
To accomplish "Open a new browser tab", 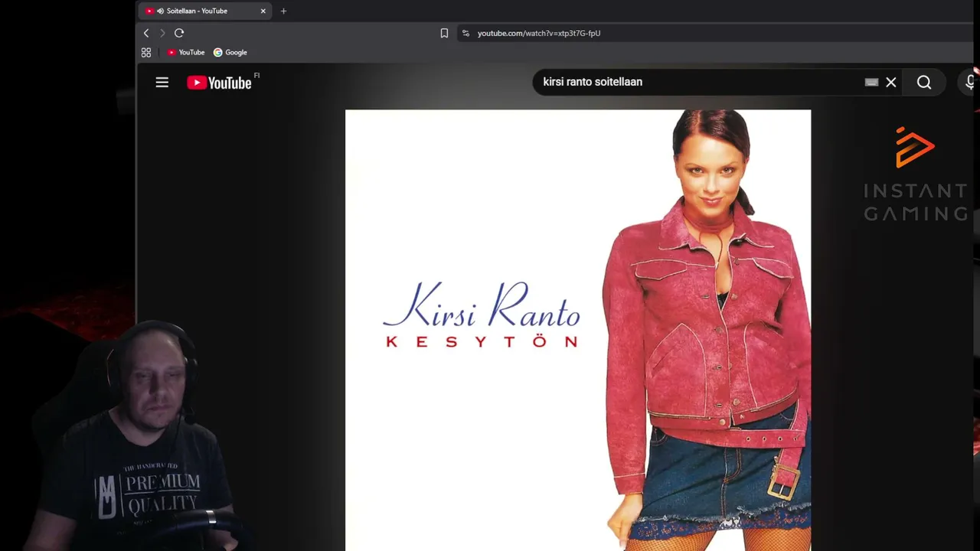I will pos(283,11).
